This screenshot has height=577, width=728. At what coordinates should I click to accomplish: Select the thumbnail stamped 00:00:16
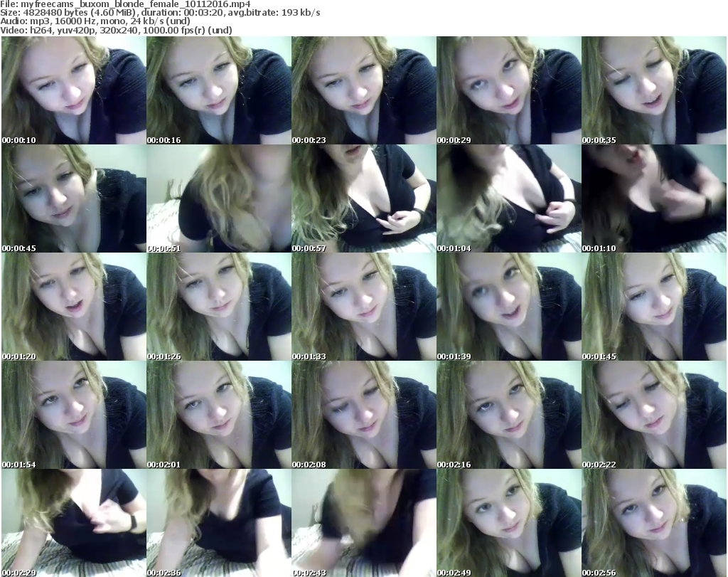219,90
